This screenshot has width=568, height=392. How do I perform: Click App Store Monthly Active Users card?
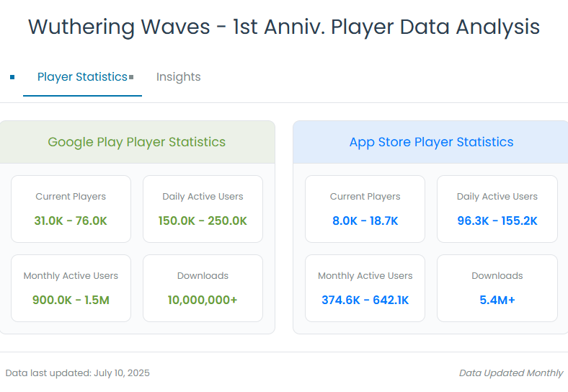365,288
